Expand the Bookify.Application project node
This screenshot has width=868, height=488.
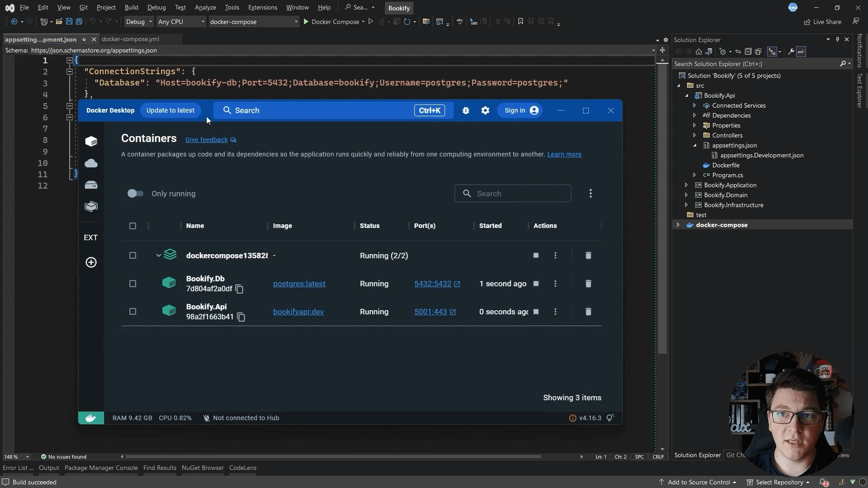pyautogui.click(x=686, y=185)
